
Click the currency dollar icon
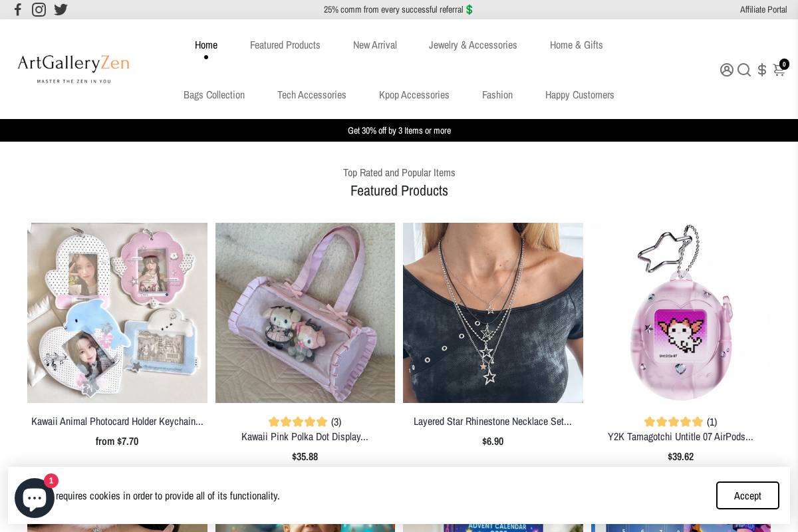tap(762, 70)
